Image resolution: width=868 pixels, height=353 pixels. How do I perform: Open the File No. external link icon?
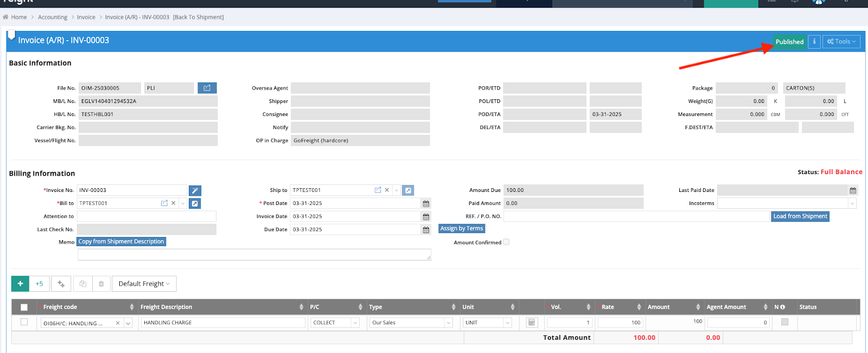(x=207, y=88)
